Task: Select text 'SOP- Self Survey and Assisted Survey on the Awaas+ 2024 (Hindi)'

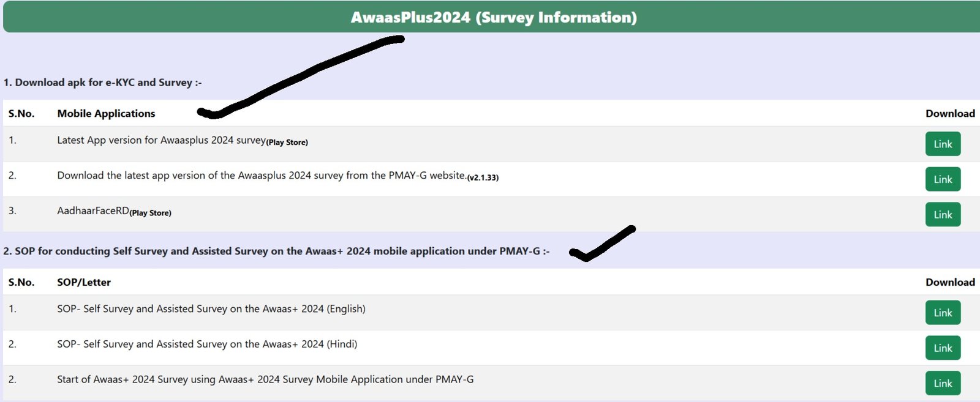Action: click(207, 344)
